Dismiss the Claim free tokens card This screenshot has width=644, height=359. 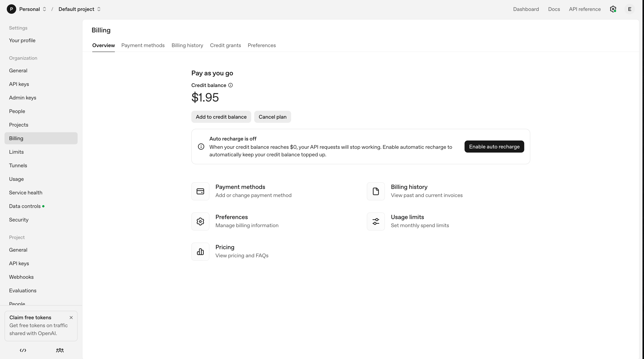tap(71, 318)
